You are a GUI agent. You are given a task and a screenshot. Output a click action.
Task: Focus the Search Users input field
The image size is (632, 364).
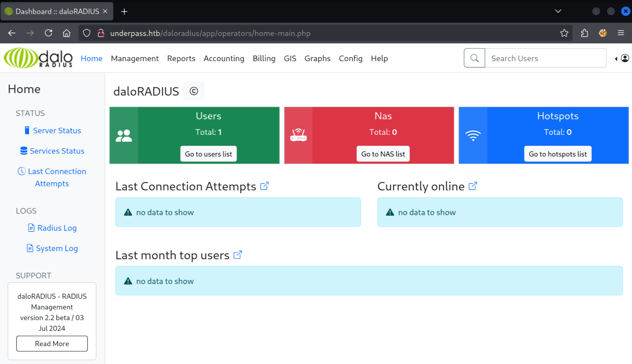coord(546,58)
